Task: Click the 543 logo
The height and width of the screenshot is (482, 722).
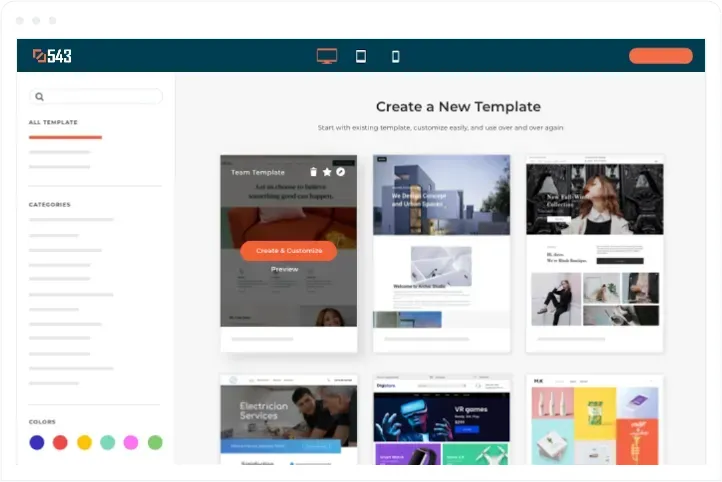Action: (52, 56)
